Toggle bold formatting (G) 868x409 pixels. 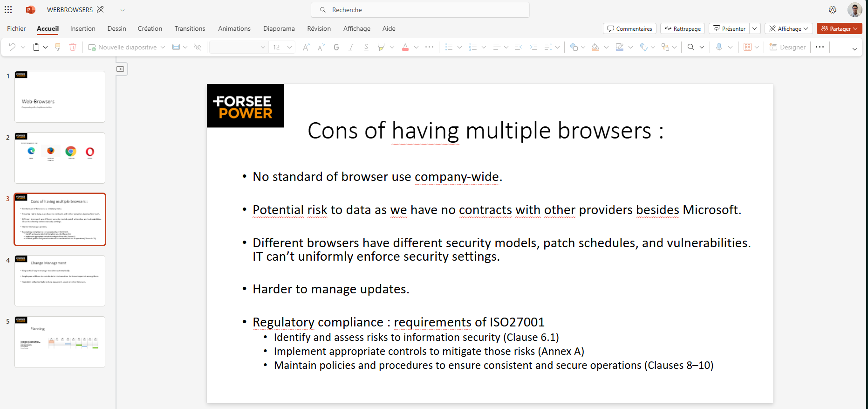click(x=336, y=47)
